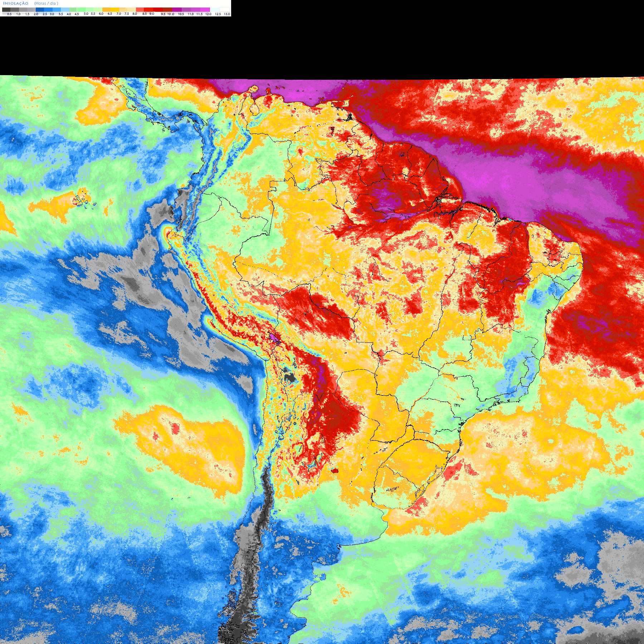Click the 1.5 legend value
The image size is (644, 644).
click(27, 14)
